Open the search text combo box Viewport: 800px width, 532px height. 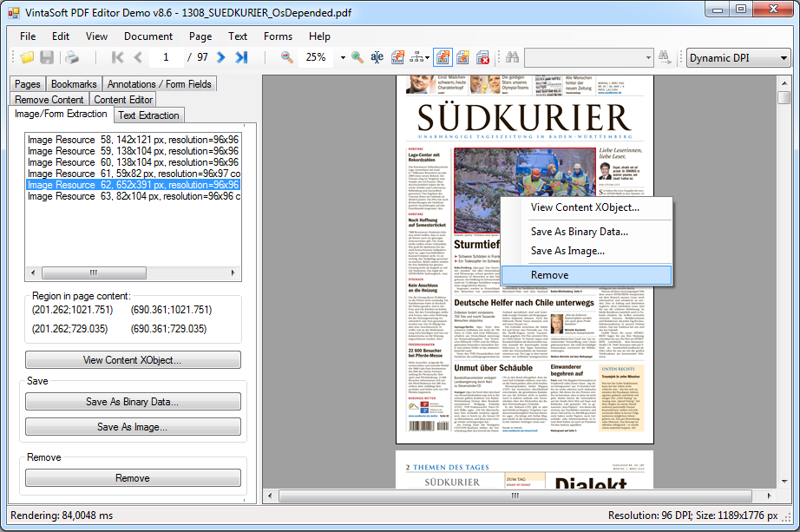coord(589,57)
